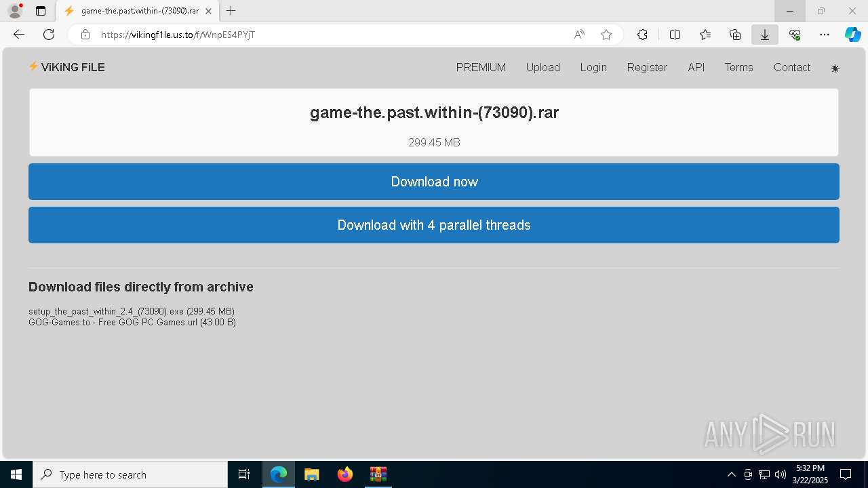Refresh the current page

point(49,35)
